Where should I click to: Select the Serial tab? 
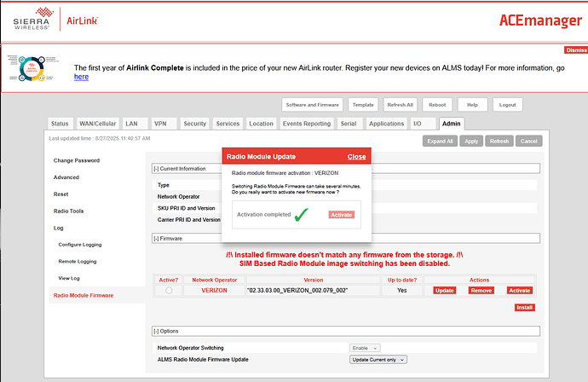click(349, 124)
